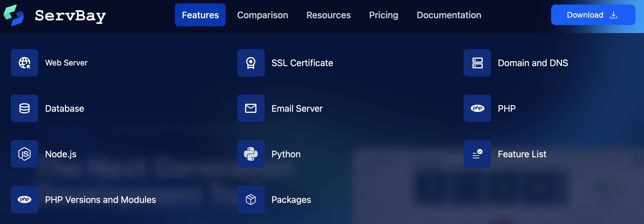Open the Documentation menu item

point(449,15)
